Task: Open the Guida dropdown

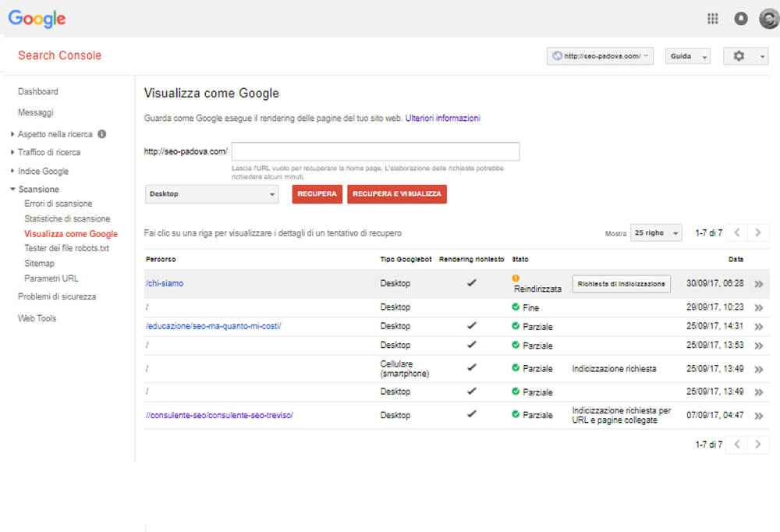Action: pos(688,56)
